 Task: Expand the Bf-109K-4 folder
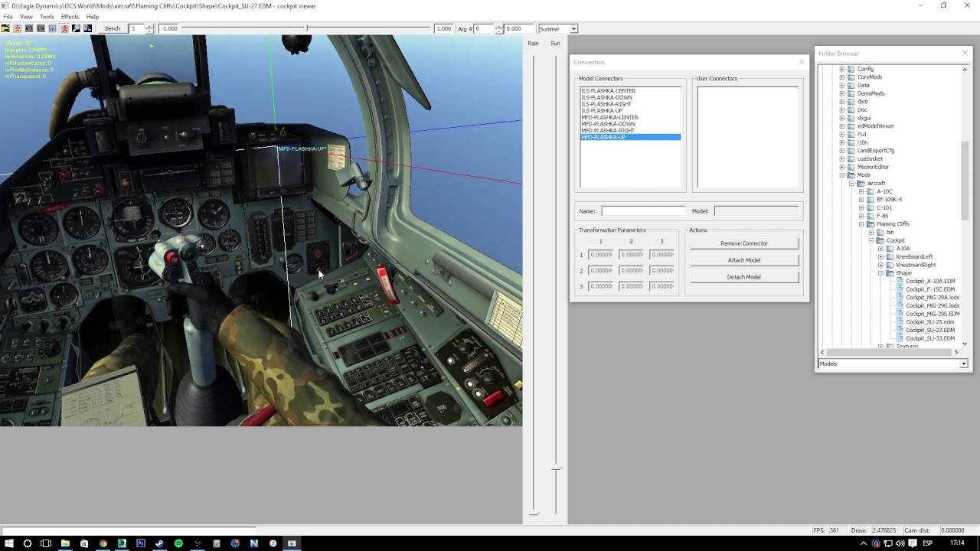(861, 200)
